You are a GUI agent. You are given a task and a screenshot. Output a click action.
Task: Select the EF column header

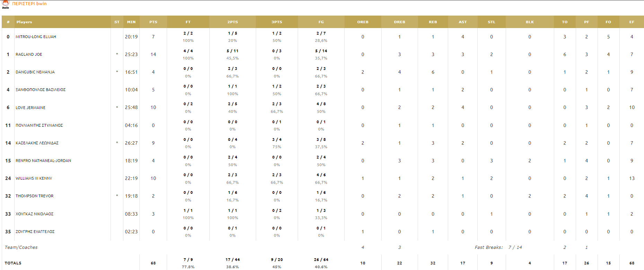coord(632,22)
